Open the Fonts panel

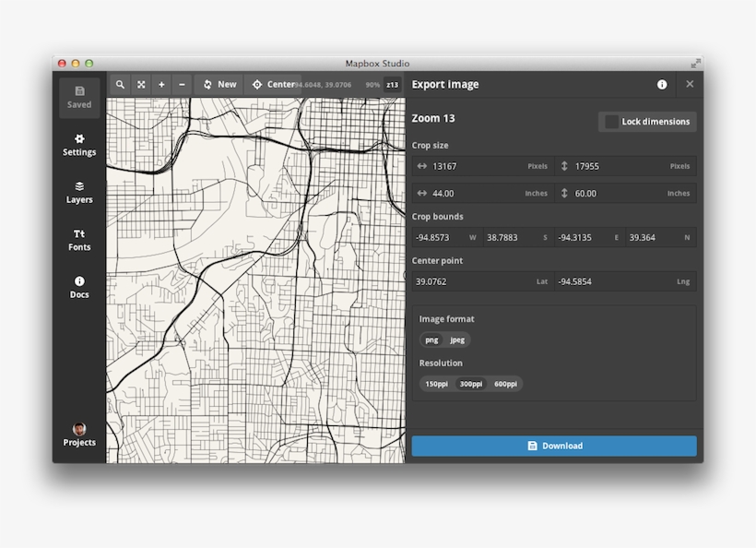tap(78, 240)
